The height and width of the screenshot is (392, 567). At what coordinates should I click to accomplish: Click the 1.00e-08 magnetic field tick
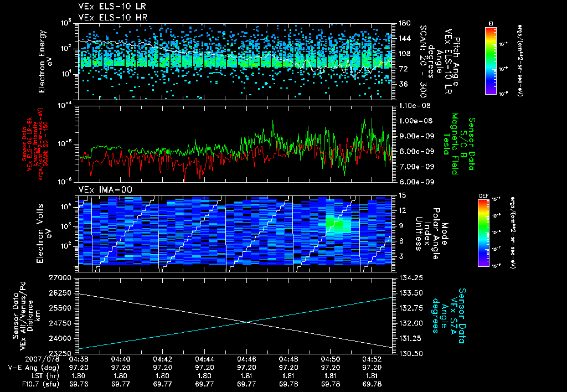(x=416, y=121)
